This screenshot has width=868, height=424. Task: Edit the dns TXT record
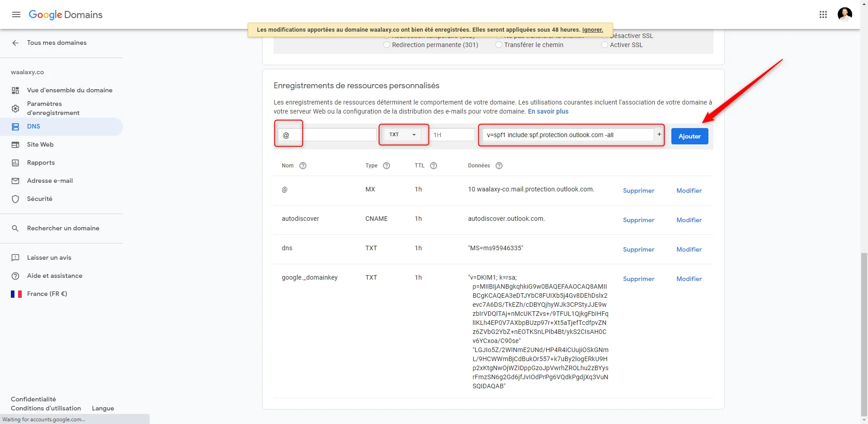689,249
